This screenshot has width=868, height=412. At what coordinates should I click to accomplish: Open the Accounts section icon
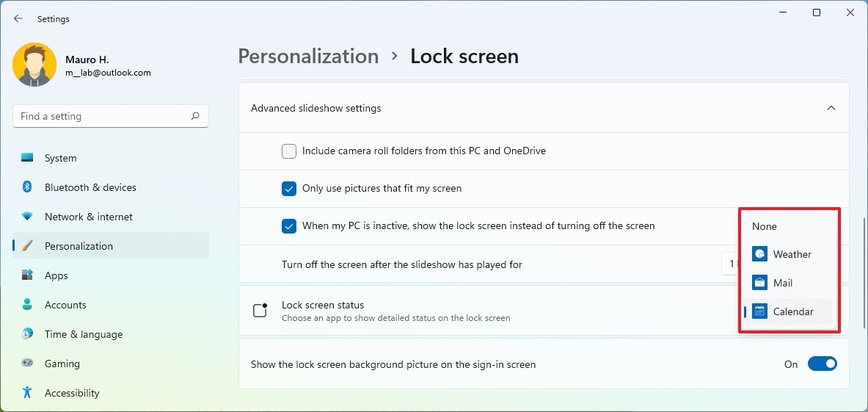pos(27,305)
